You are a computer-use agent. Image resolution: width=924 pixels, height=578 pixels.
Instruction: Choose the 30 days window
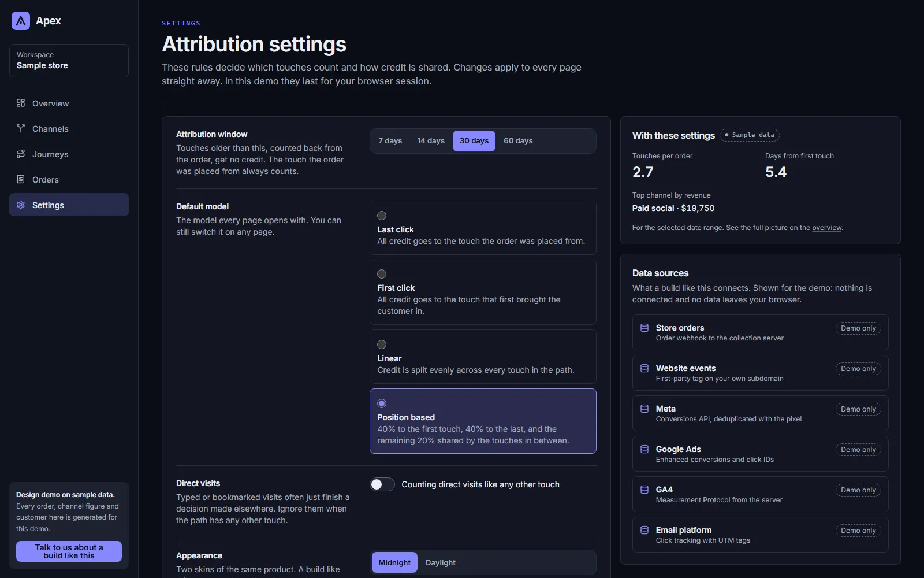click(474, 141)
